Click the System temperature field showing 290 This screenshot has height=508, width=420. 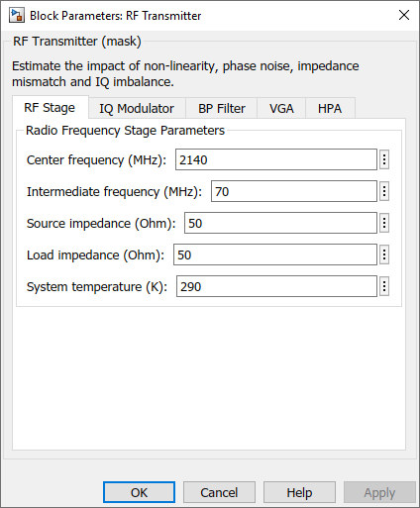[x=276, y=286]
